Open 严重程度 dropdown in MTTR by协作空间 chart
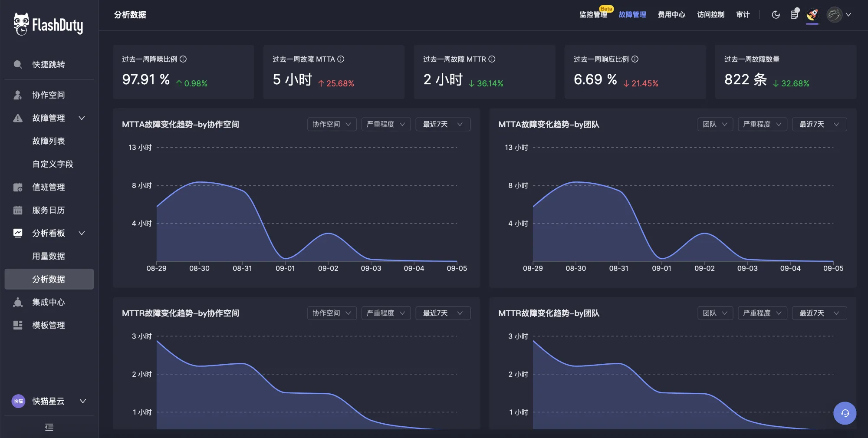 point(386,313)
